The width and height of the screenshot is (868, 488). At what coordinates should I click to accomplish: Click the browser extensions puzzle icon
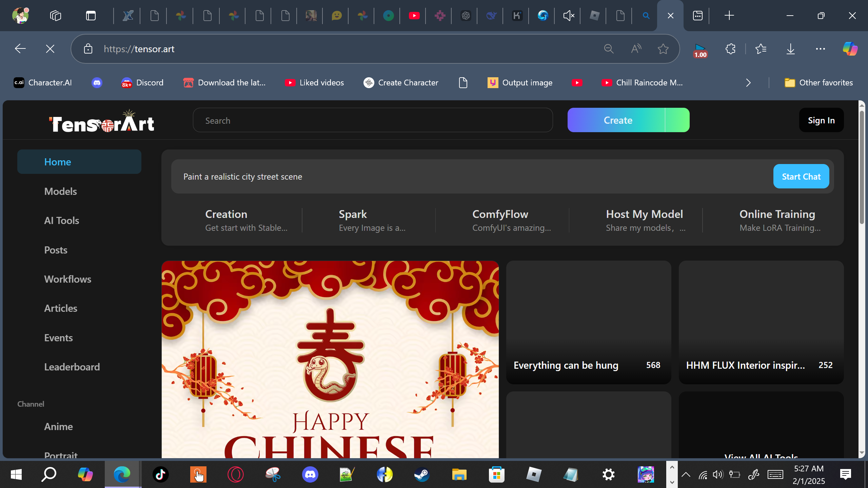[730, 49]
